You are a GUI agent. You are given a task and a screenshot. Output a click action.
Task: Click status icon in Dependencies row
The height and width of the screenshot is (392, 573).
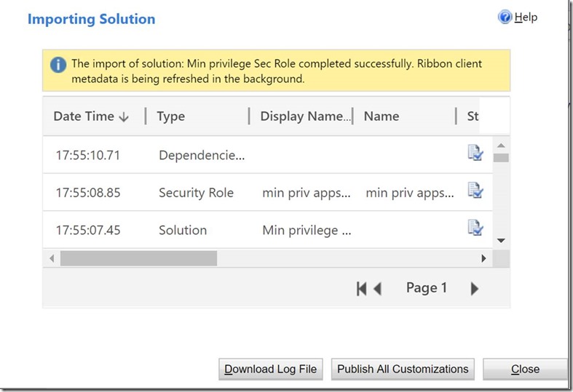pyautogui.click(x=475, y=153)
